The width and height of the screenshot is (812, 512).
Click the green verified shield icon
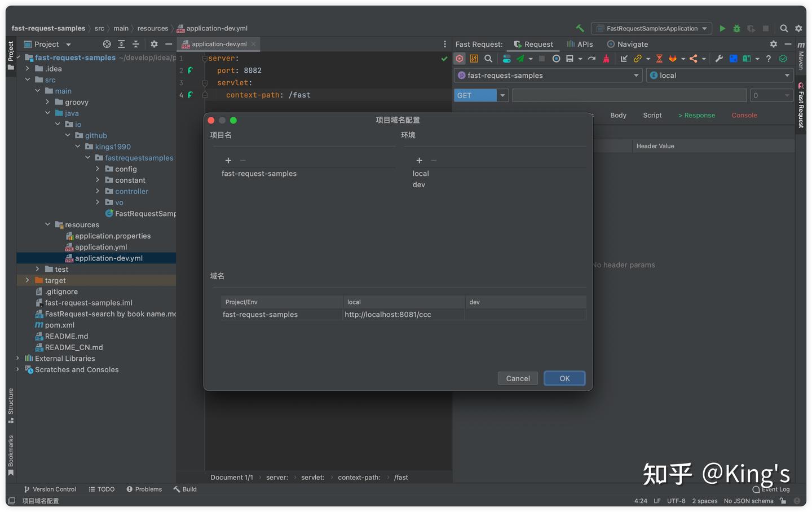point(783,59)
